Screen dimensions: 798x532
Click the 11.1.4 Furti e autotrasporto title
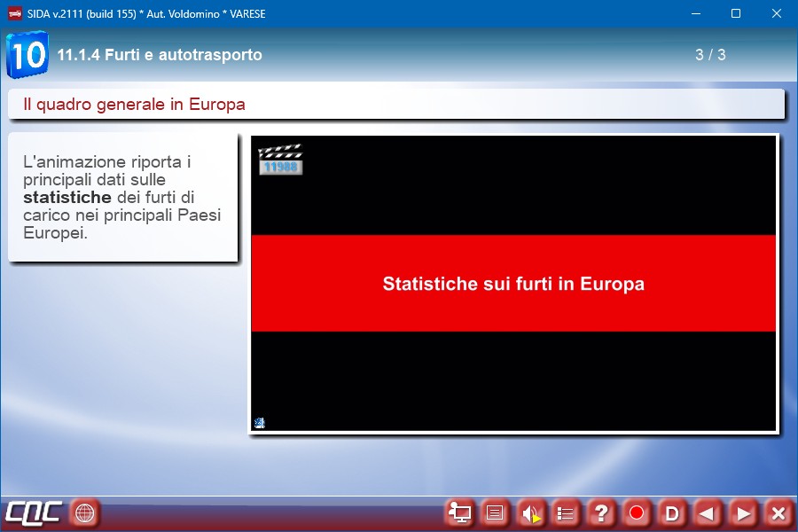pyautogui.click(x=160, y=55)
